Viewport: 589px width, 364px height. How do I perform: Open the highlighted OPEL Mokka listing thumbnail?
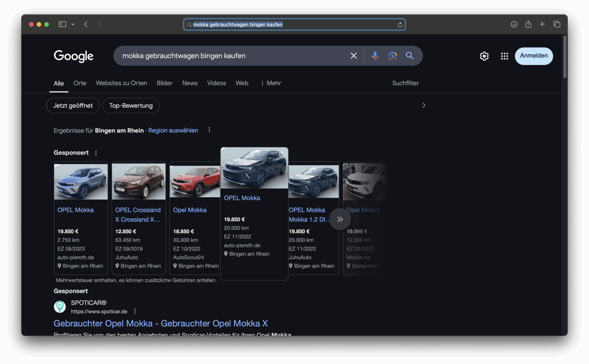(x=254, y=168)
